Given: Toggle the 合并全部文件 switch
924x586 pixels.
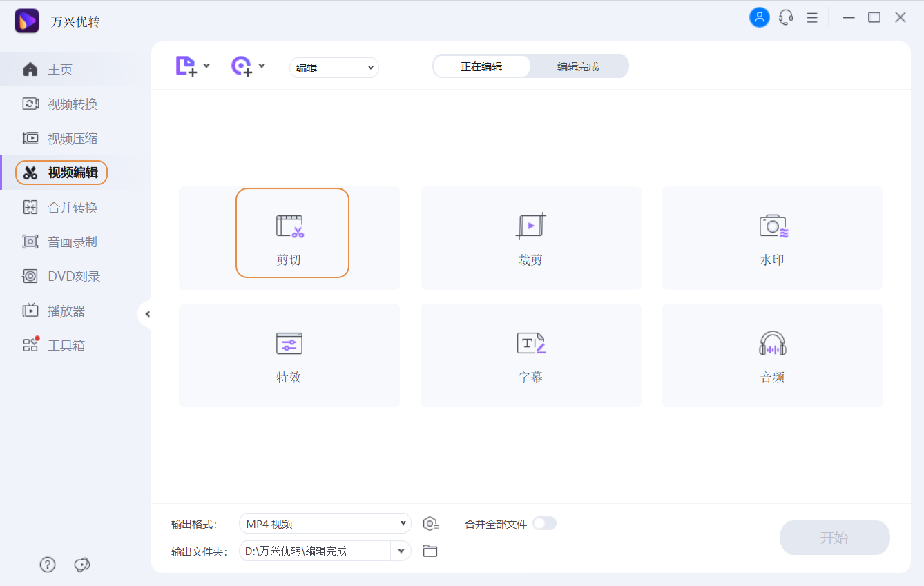Looking at the screenshot, I should (544, 523).
